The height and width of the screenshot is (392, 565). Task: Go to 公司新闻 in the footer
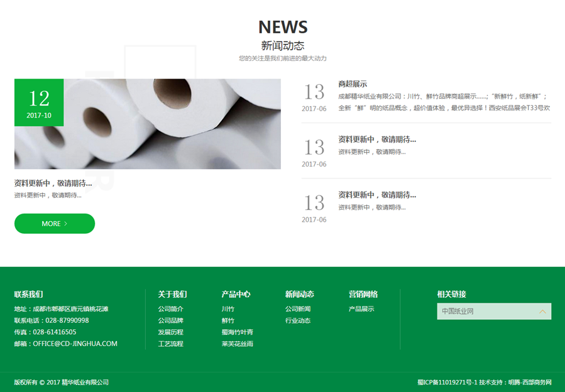coord(297,309)
